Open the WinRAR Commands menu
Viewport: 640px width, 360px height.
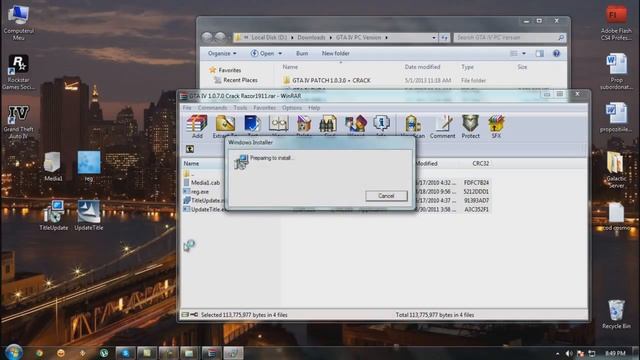click(x=212, y=108)
